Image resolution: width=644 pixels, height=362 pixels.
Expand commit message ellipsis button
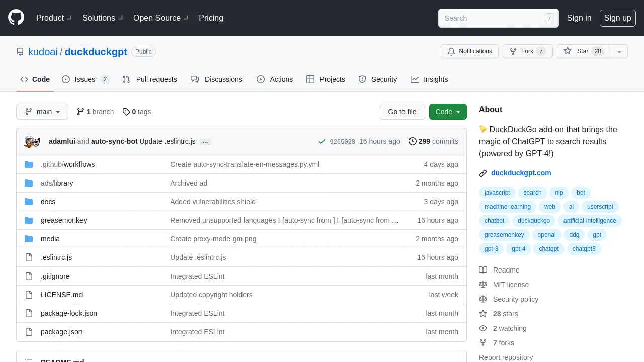pyautogui.click(x=205, y=142)
